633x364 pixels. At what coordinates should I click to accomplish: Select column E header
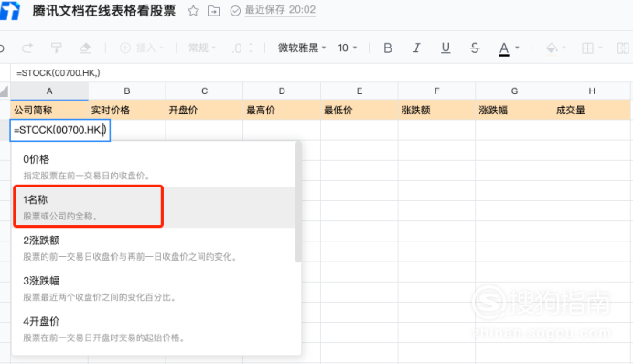[x=359, y=91]
